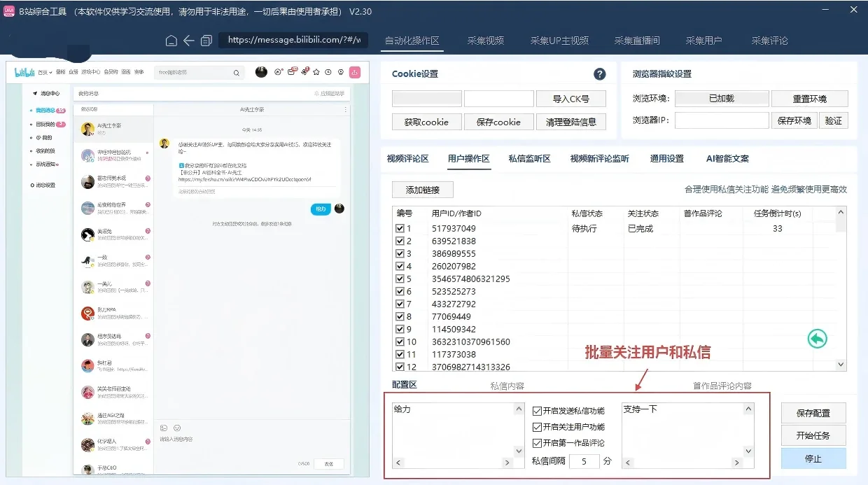This screenshot has width=868, height=485.
Task: Click the 导入CK号 button
Action: 570,99
